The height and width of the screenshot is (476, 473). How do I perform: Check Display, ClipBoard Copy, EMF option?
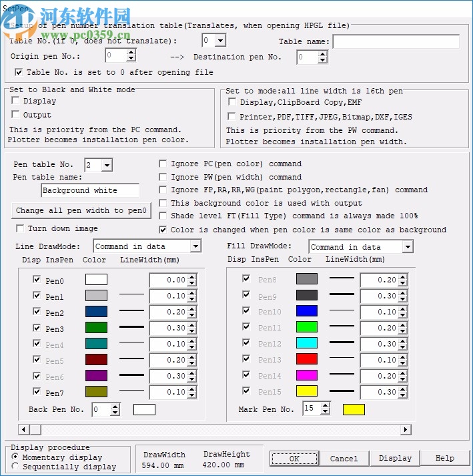[x=231, y=101]
